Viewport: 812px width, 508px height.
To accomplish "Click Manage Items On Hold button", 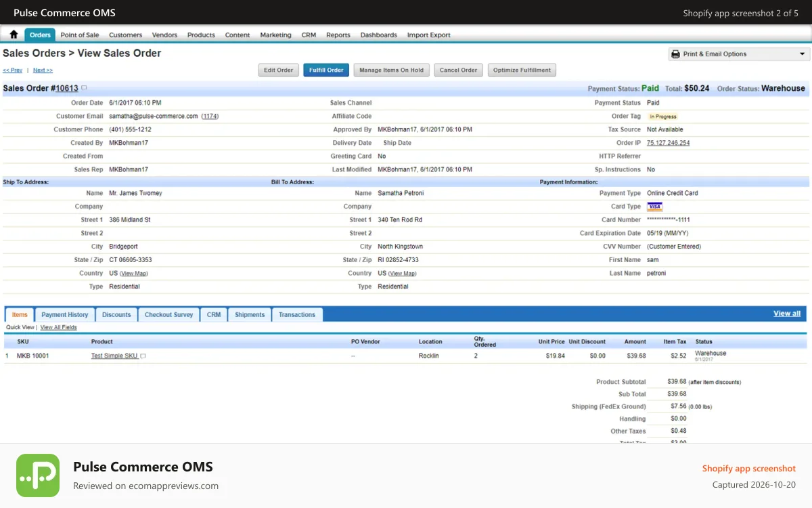I will tap(392, 70).
